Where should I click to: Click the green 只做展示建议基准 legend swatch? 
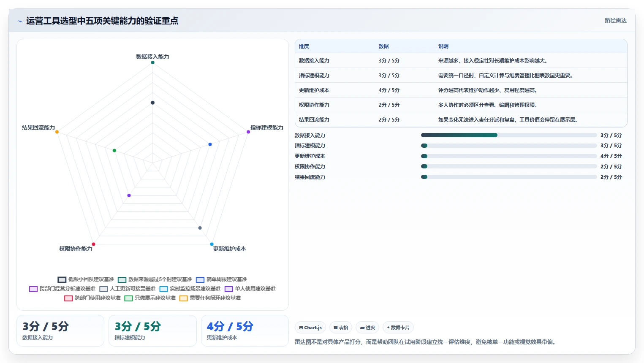[128, 298]
